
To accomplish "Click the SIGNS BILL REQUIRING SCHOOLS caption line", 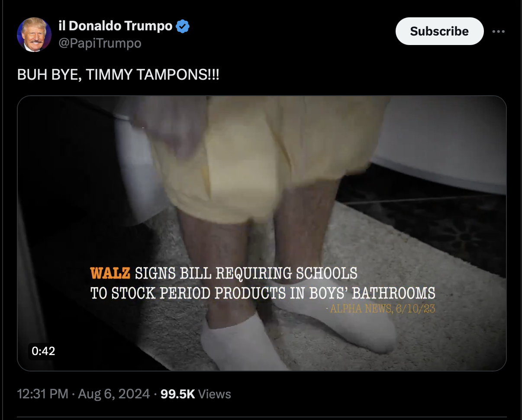I will 246,274.
